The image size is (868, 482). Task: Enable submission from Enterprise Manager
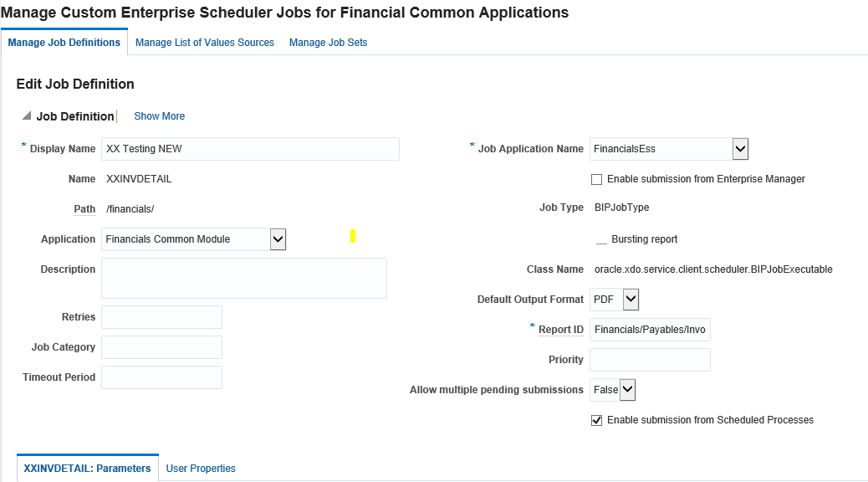tap(596, 179)
